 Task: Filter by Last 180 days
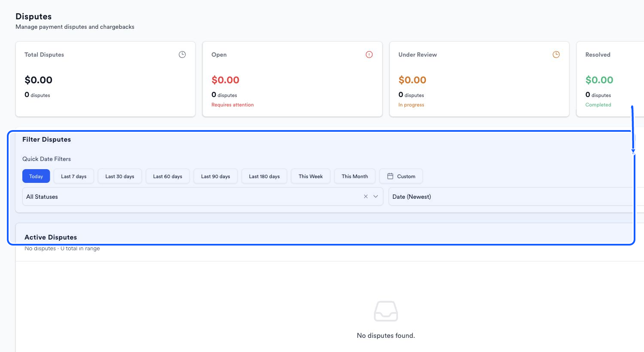(x=264, y=176)
